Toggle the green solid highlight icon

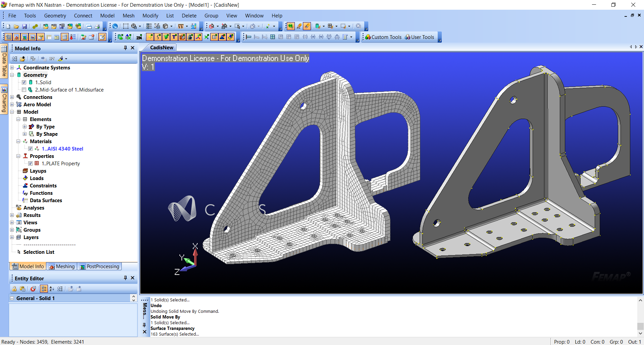tap(291, 26)
